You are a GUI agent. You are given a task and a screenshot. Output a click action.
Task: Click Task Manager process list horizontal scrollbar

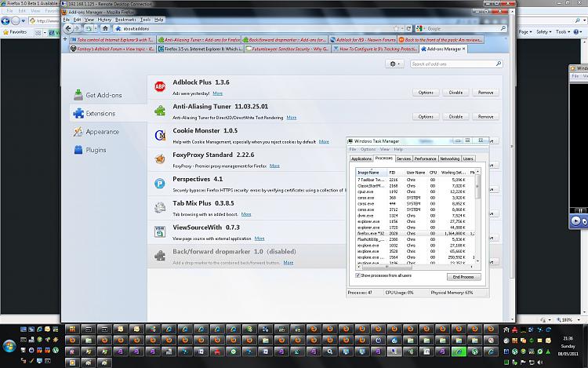pos(416,267)
